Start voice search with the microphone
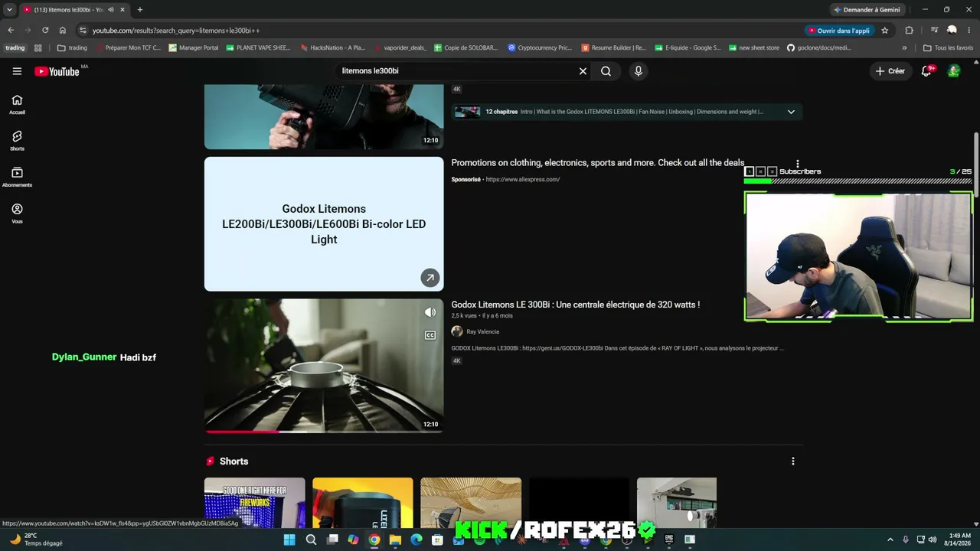Screen dimensions: 980x551 (638, 71)
